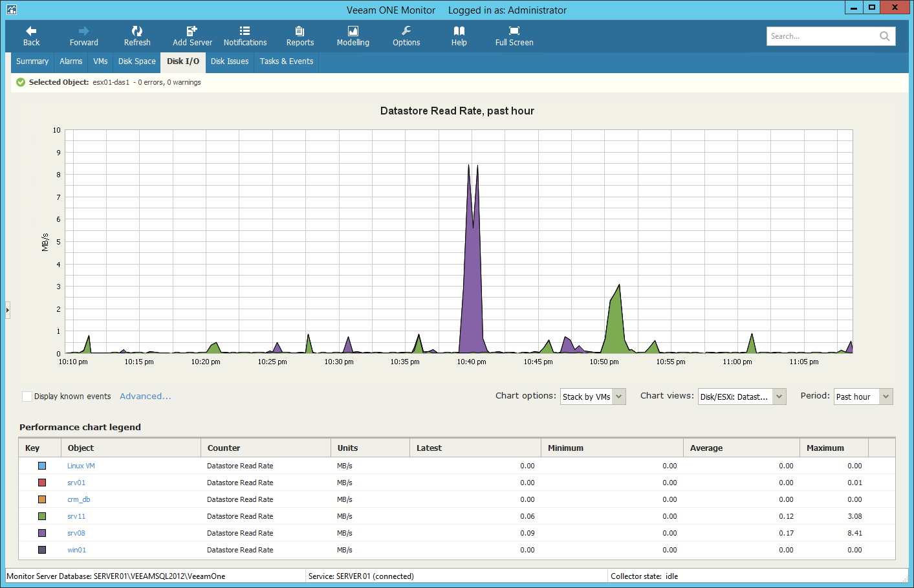Sort legend by Average column header
914x588 pixels.
[x=741, y=448]
